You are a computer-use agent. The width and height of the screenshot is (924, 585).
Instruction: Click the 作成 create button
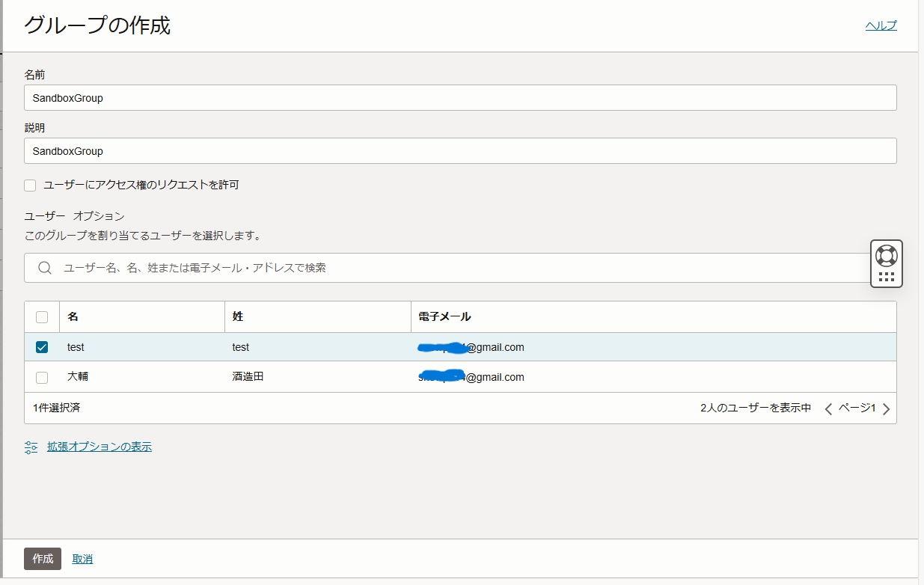pyautogui.click(x=43, y=559)
